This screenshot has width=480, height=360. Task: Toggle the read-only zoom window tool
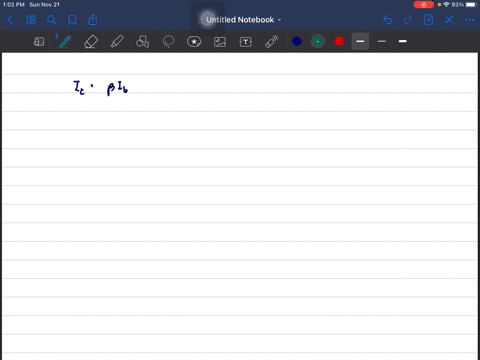coord(39,42)
